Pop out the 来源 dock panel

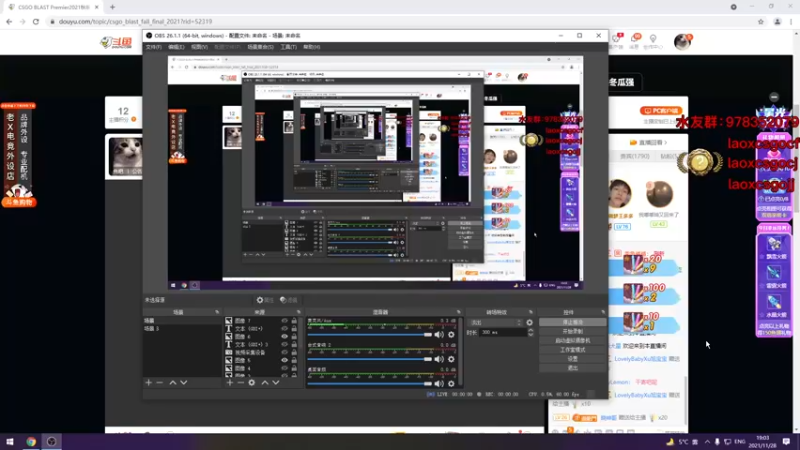(x=299, y=312)
